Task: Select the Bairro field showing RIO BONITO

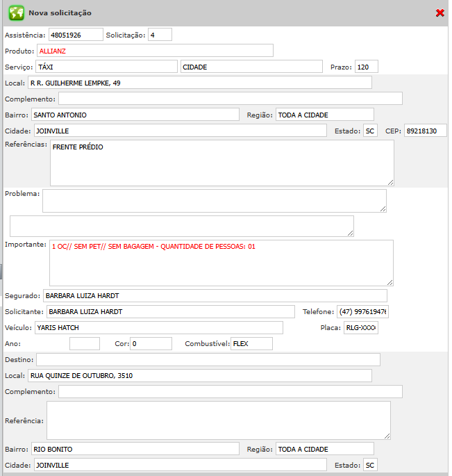Action: (x=135, y=449)
